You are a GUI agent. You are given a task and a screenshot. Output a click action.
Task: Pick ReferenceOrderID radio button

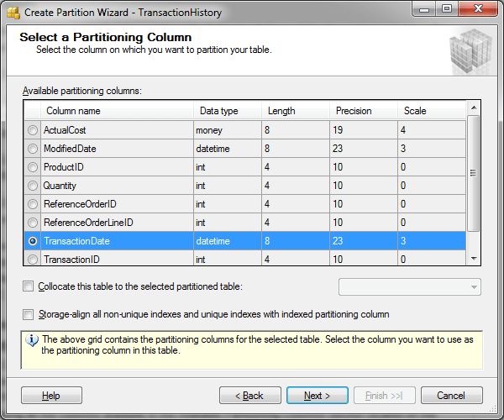pos(33,204)
